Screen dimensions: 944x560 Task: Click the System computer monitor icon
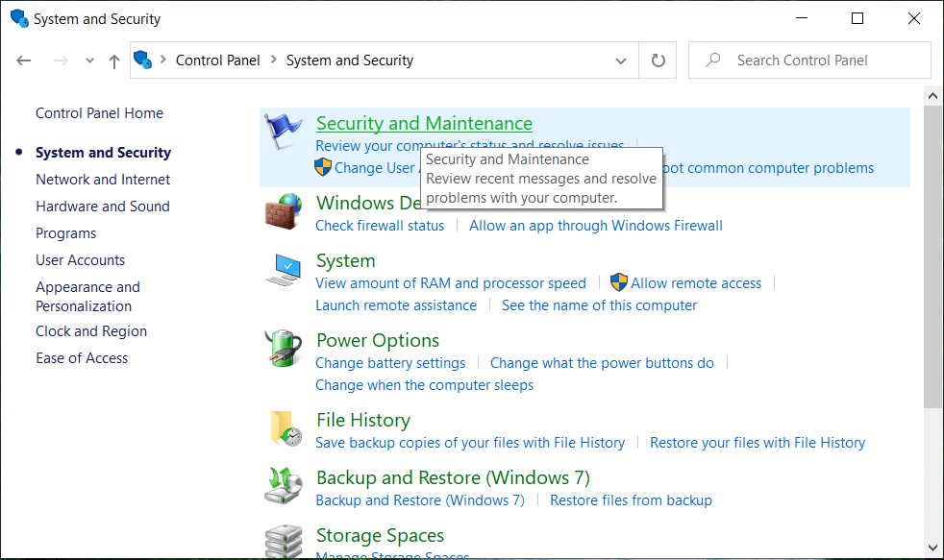click(285, 270)
